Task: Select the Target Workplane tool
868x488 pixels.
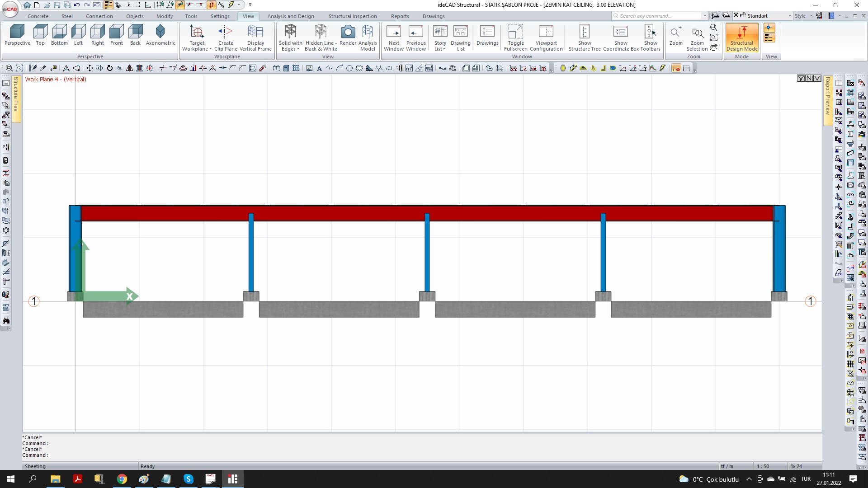Action: 196,36
